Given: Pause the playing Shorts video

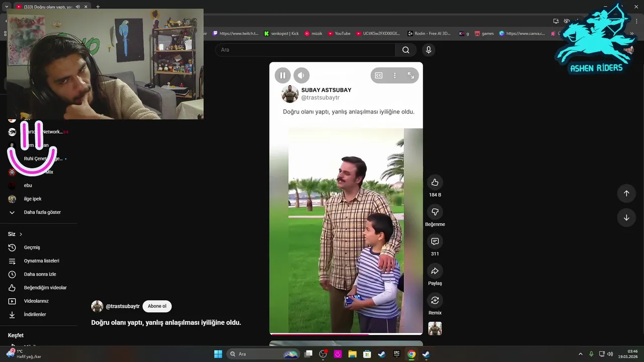Looking at the screenshot, I should tap(283, 75).
